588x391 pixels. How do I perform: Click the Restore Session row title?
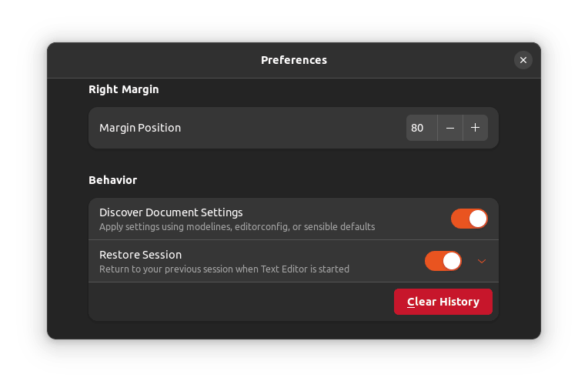pyautogui.click(x=140, y=255)
